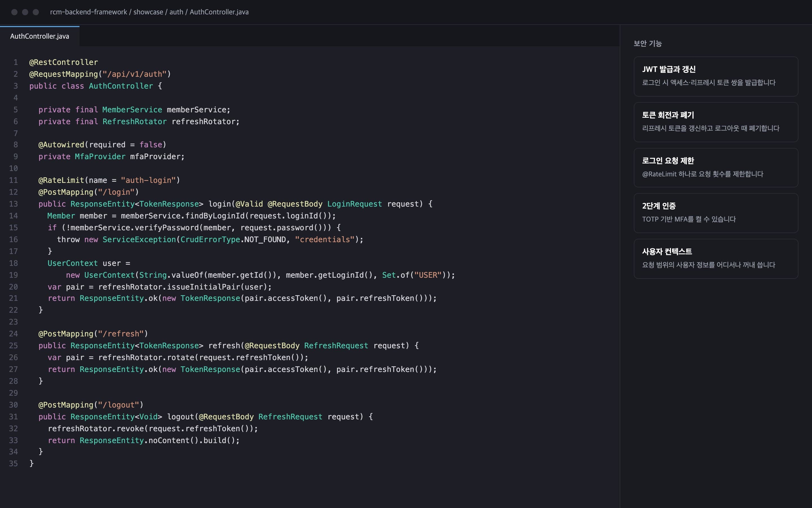Click line number 35 in the gutter
812x508 pixels.
(x=14, y=464)
